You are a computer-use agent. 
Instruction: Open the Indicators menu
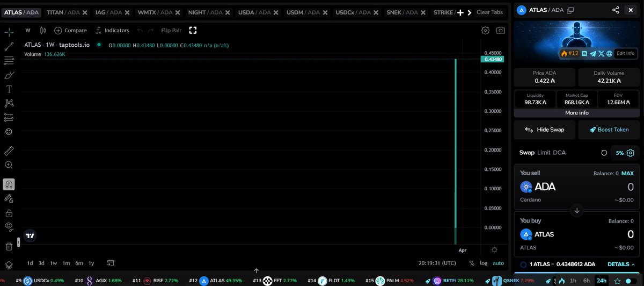tap(113, 31)
